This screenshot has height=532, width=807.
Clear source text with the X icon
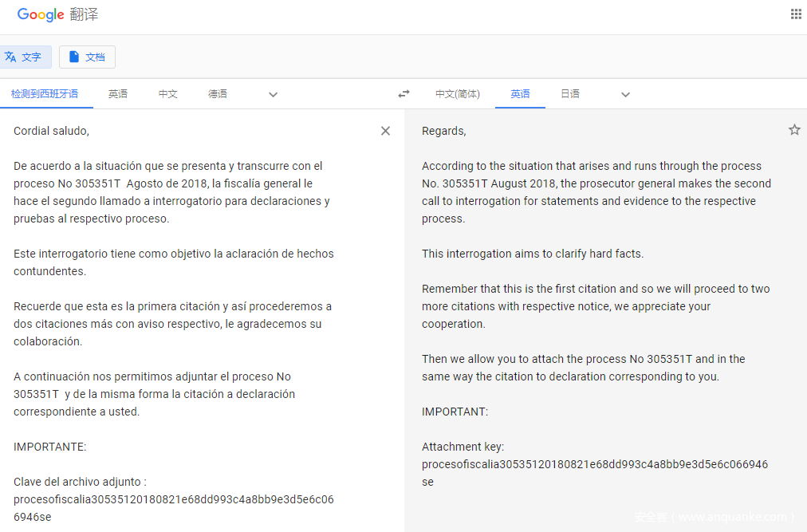pos(385,131)
